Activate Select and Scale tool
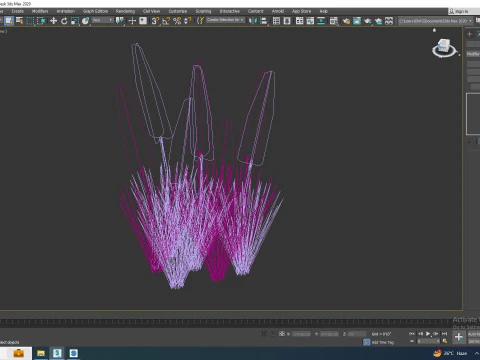 point(75,21)
